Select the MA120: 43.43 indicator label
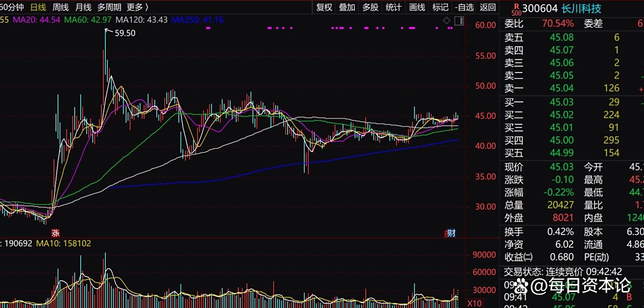Viewport: 644px width, 308px height. pos(142,20)
